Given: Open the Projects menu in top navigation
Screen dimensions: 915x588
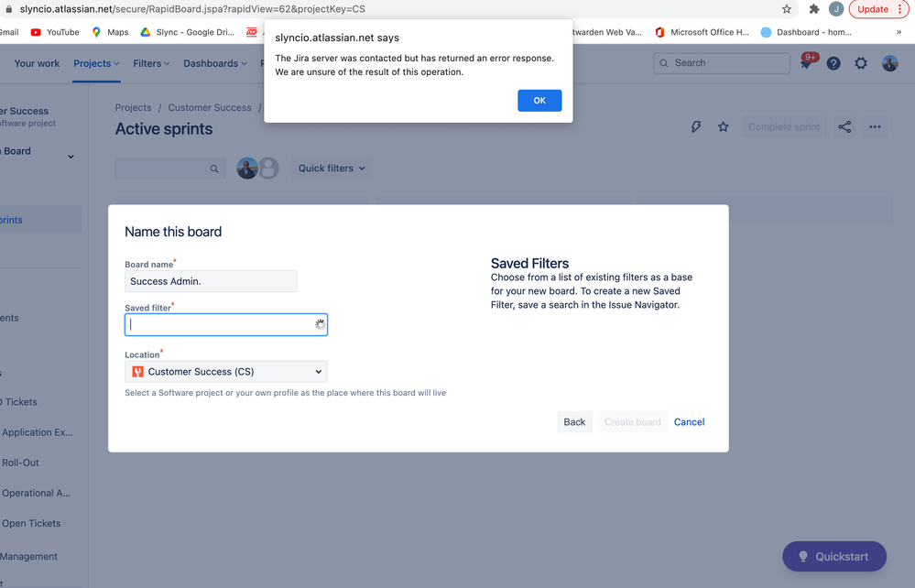Looking at the screenshot, I should click(x=96, y=63).
